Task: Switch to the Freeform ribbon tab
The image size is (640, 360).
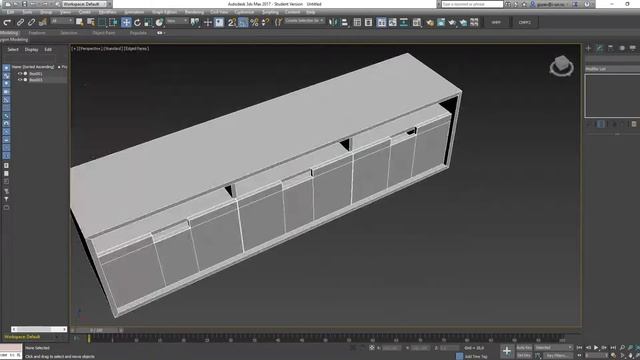Action: pyautogui.click(x=37, y=33)
